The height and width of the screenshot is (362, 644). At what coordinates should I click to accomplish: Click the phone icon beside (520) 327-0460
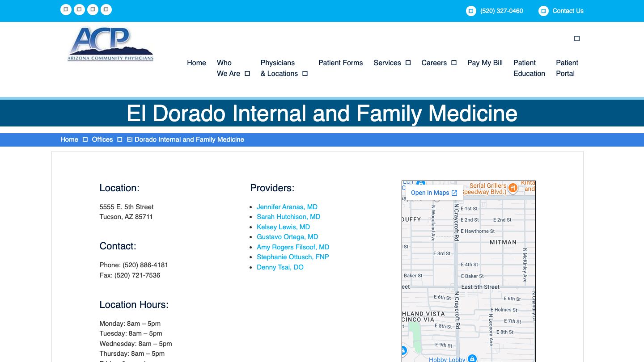[x=471, y=11]
